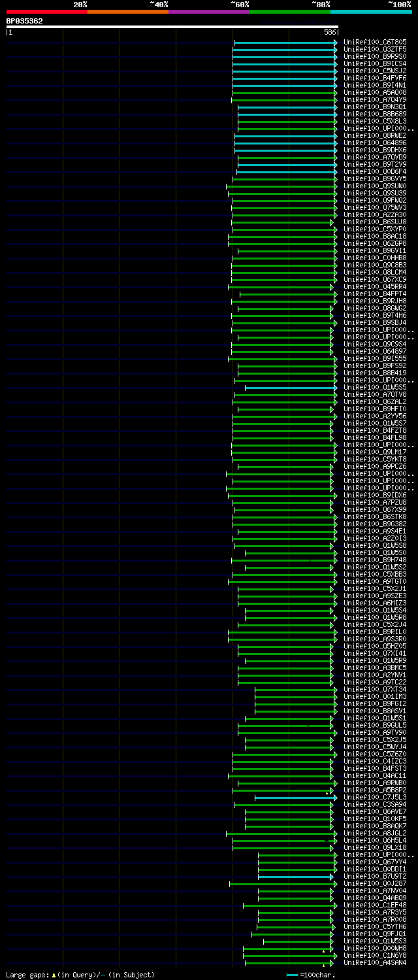Click the purple ~60% identity legend segment
The image size is (418, 980).
click(209, 11)
